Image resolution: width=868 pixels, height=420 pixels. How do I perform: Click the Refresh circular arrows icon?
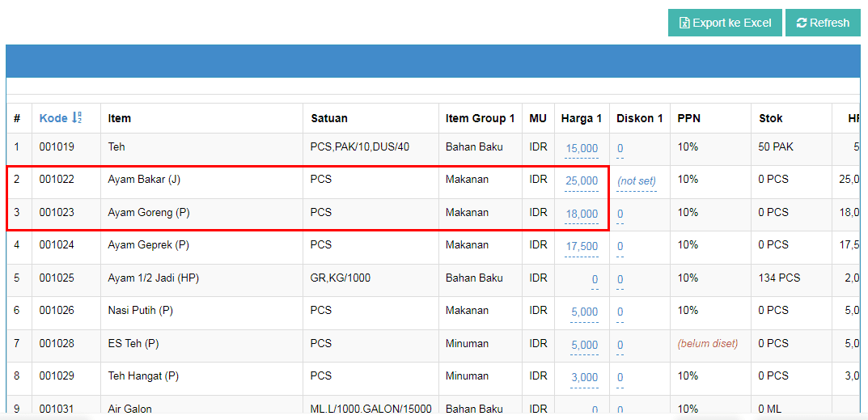click(x=801, y=23)
